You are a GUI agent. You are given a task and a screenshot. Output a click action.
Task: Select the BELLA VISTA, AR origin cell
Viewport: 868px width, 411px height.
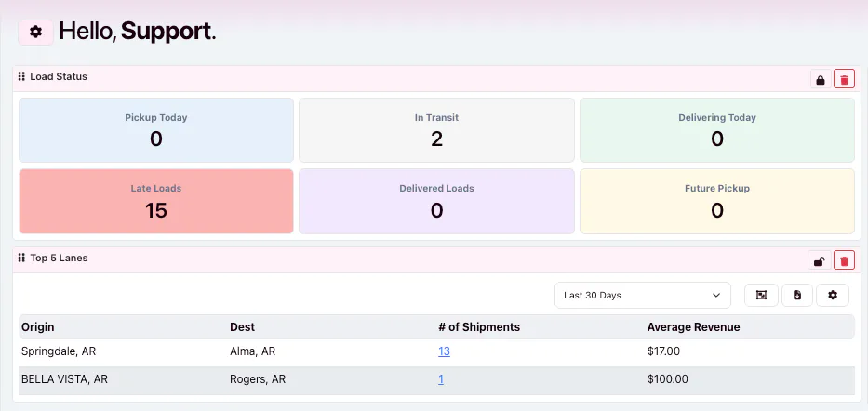(x=64, y=379)
